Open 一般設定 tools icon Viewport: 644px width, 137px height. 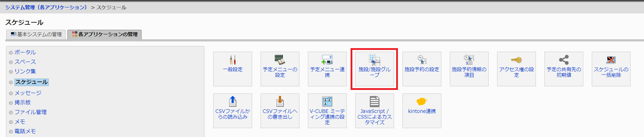click(233, 59)
